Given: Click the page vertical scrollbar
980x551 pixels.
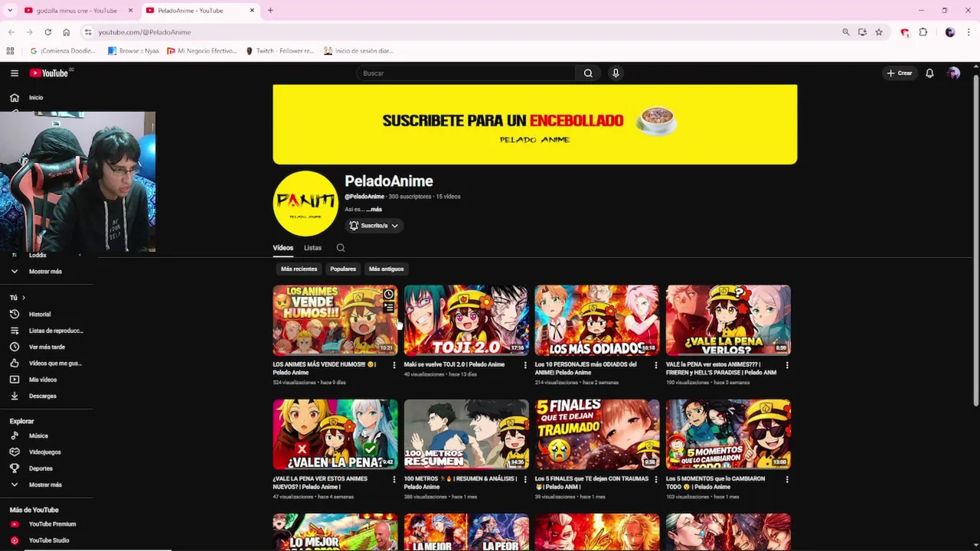Looking at the screenshot, I should (975, 239).
